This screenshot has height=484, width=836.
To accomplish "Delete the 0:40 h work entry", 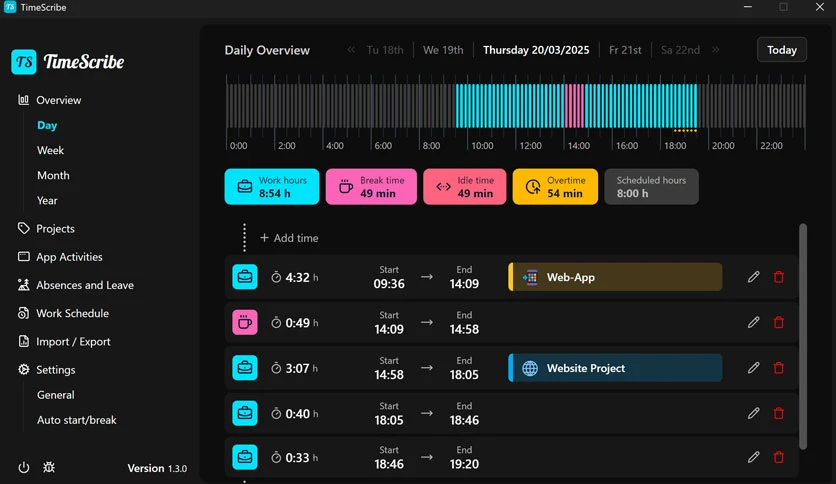I will click(779, 413).
